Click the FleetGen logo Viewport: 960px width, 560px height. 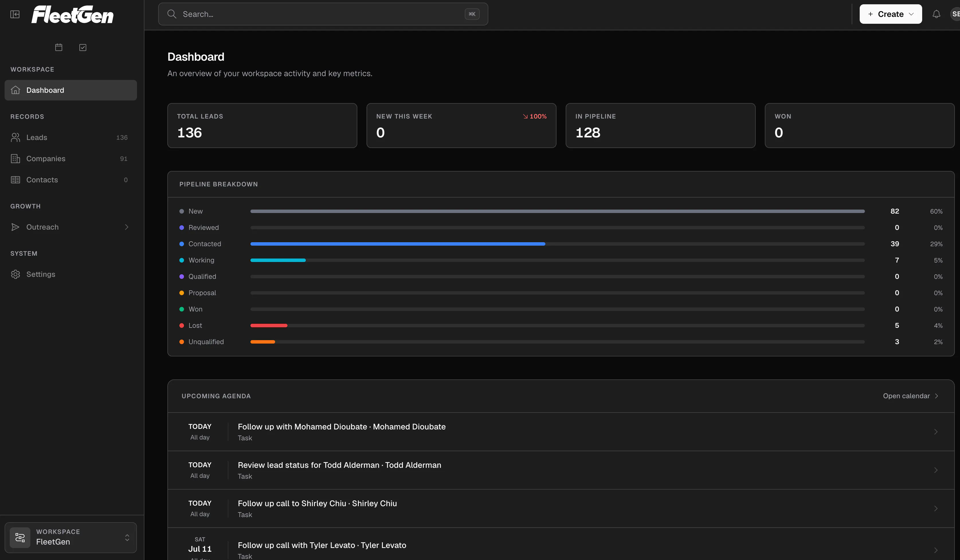(x=73, y=15)
